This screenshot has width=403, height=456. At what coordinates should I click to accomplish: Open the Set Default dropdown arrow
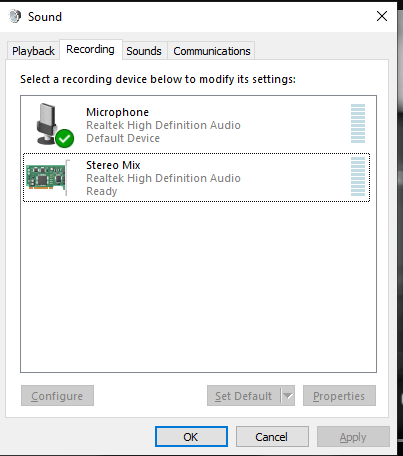(x=288, y=396)
